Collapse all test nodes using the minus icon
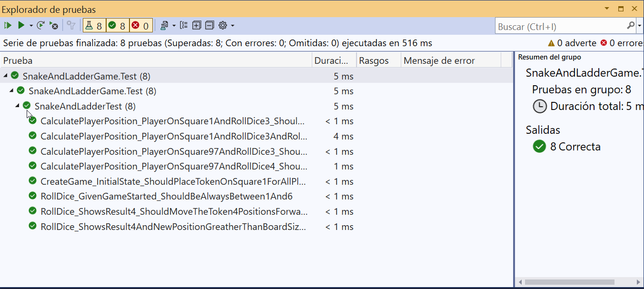The image size is (644, 289). (209, 25)
